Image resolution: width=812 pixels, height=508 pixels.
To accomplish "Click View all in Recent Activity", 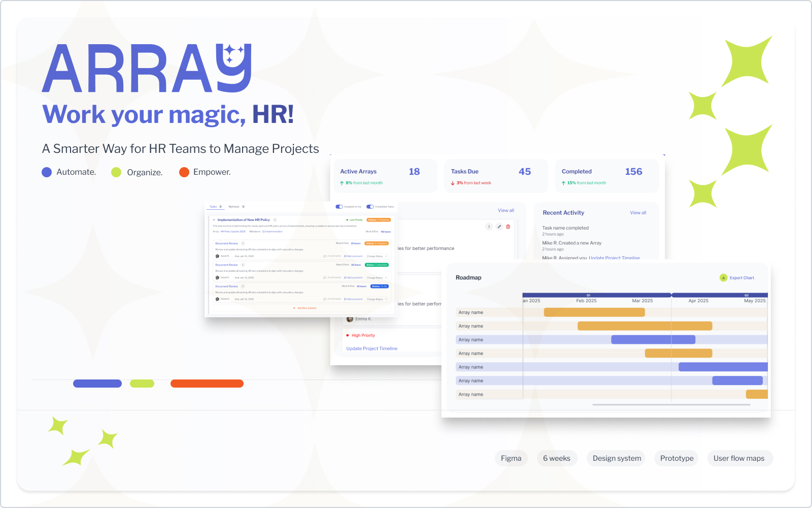I will point(638,213).
